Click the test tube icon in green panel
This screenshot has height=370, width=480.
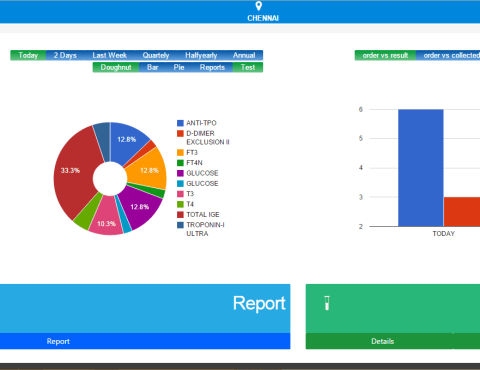click(327, 303)
